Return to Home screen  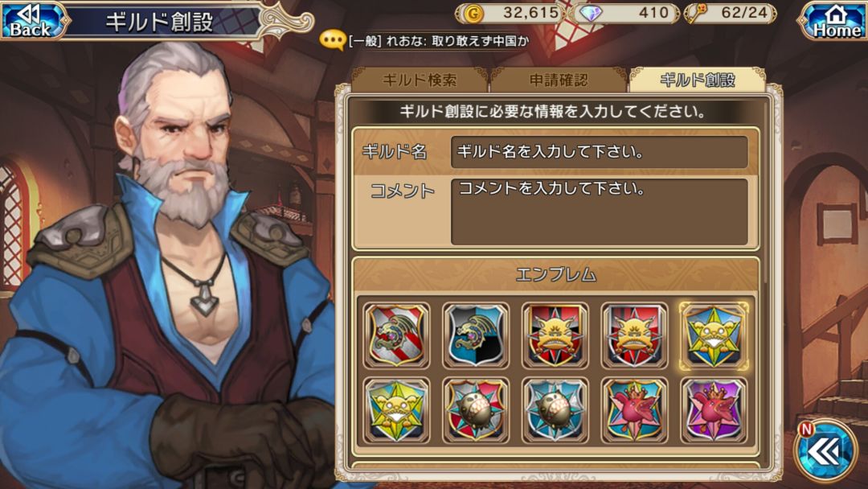(x=833, y=21)
